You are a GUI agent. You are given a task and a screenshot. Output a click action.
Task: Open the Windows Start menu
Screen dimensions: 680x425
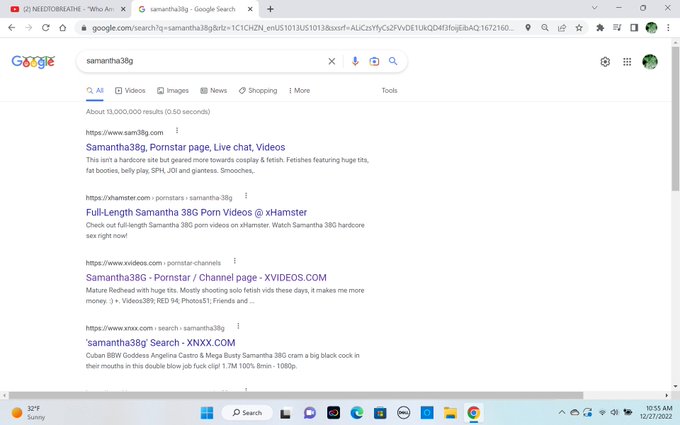click(x=207, y=413)
